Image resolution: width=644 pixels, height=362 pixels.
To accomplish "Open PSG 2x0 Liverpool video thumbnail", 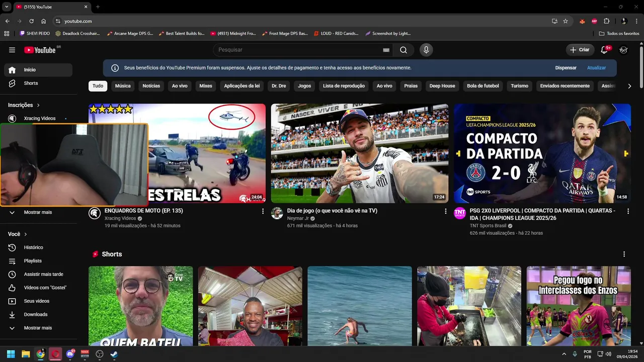I will (542, 153).
